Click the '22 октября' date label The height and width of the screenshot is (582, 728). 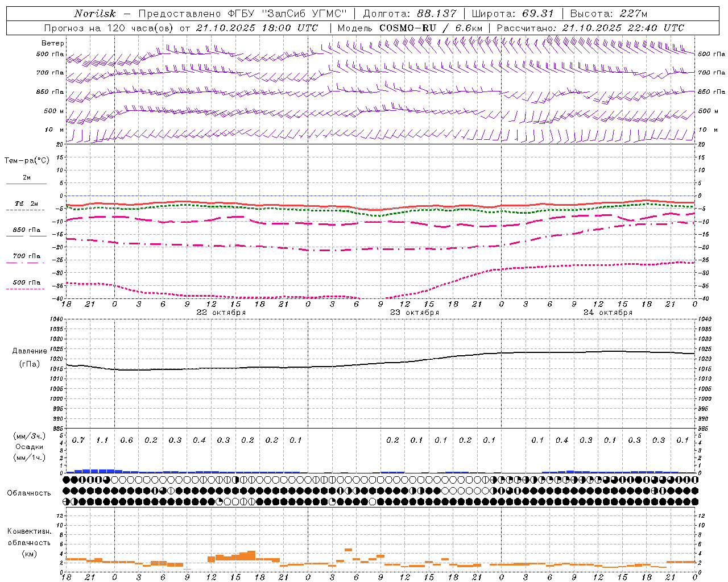[221, 313]
